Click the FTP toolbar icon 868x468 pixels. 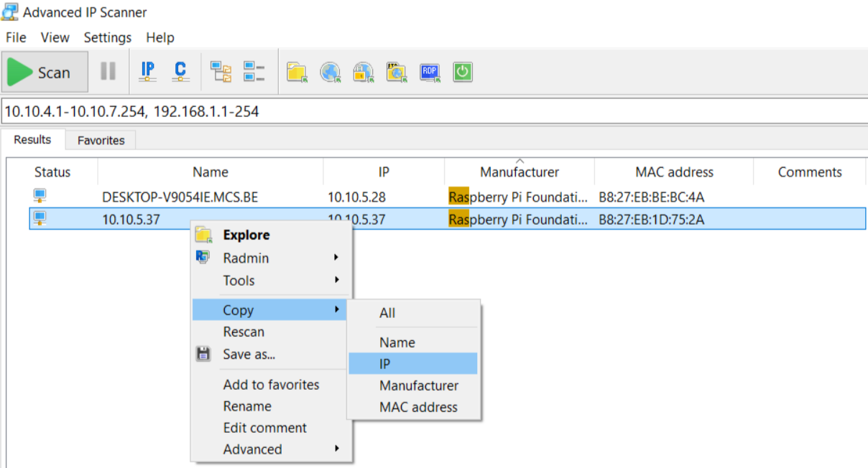(397, 72)
